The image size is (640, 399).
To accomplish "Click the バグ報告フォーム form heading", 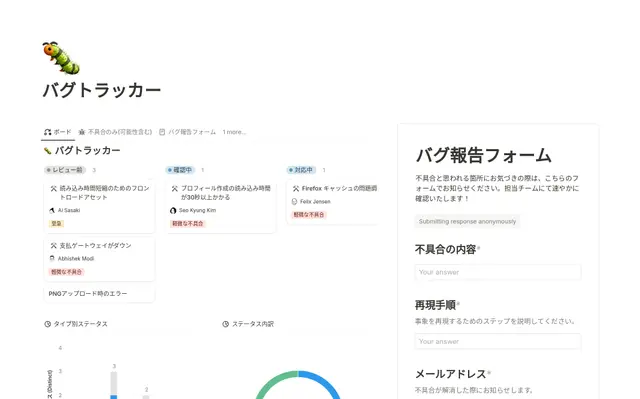I will point(483,155).
